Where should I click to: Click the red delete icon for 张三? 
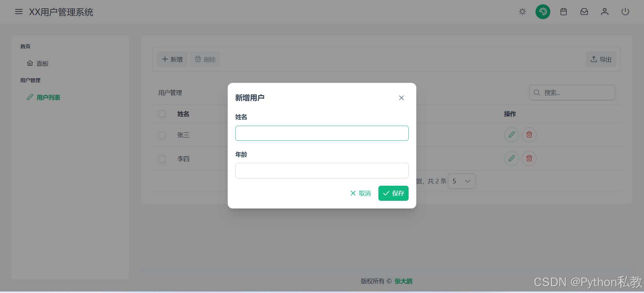(529, 135)
